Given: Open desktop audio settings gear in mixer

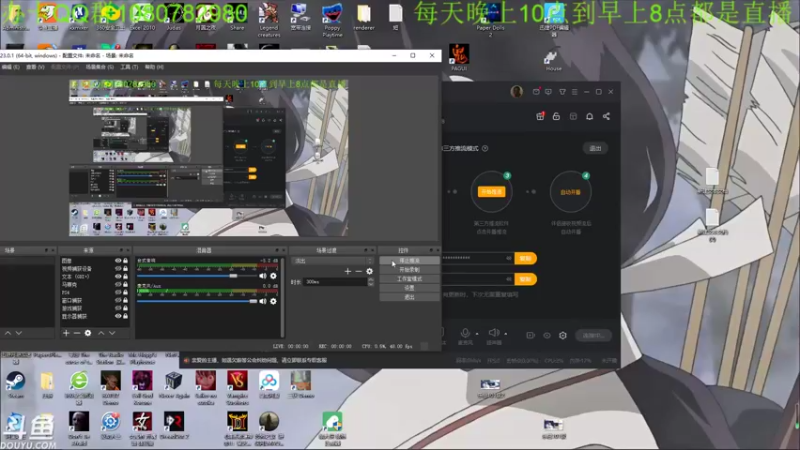Looking at the screenshot, I should pos(273,276).
